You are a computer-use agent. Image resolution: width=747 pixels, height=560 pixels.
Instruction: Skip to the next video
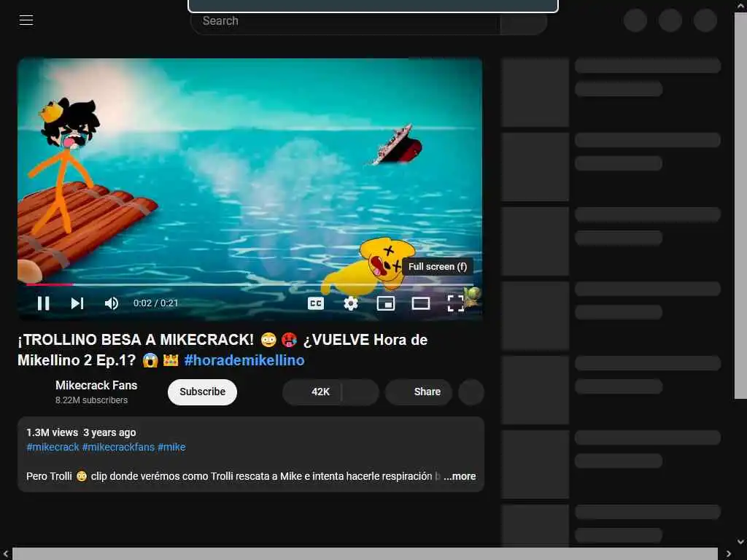click(x=77, y=303)
